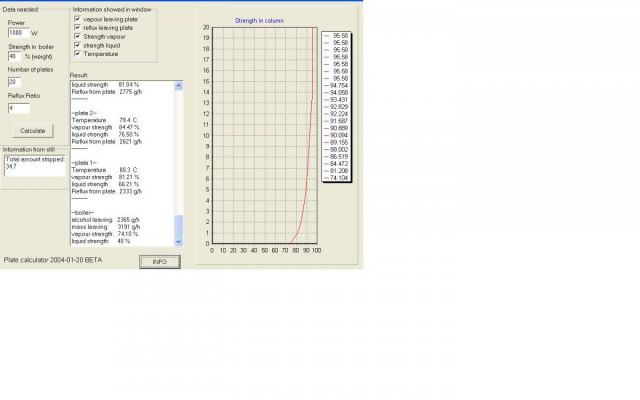Screen dimensions: 640x400
Task: Uncheck the 'reflux leaving plate' checkbox
Action: [79, 28]
